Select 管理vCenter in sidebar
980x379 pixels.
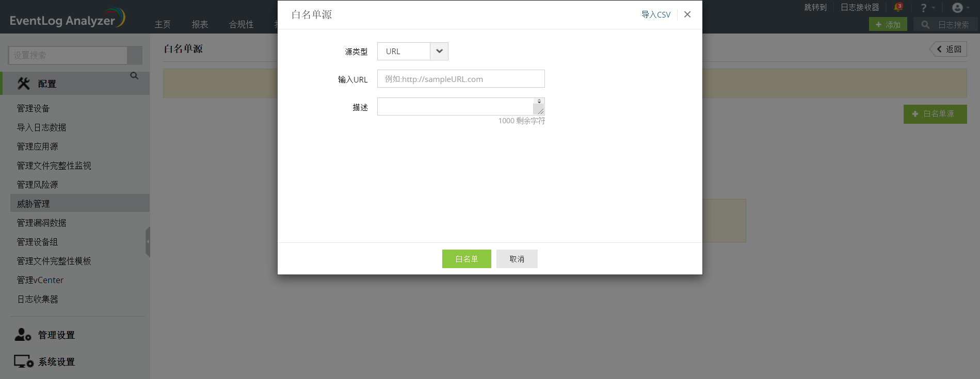pos(40,280)
